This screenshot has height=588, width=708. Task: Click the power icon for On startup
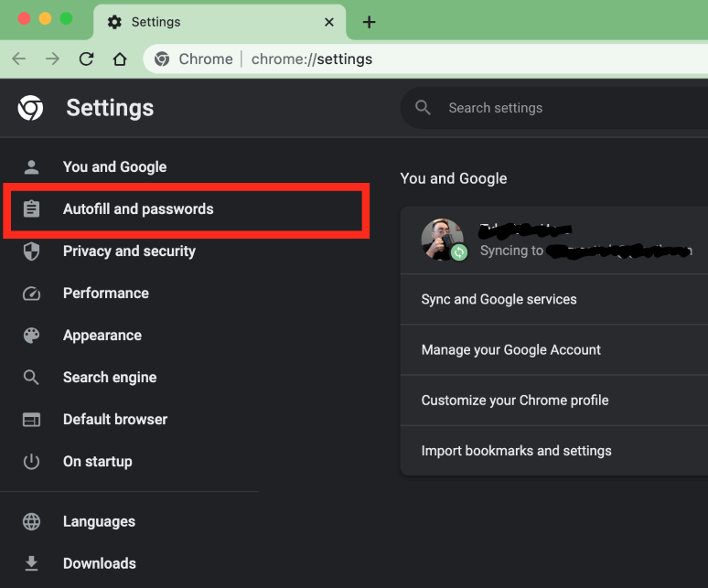31,462
